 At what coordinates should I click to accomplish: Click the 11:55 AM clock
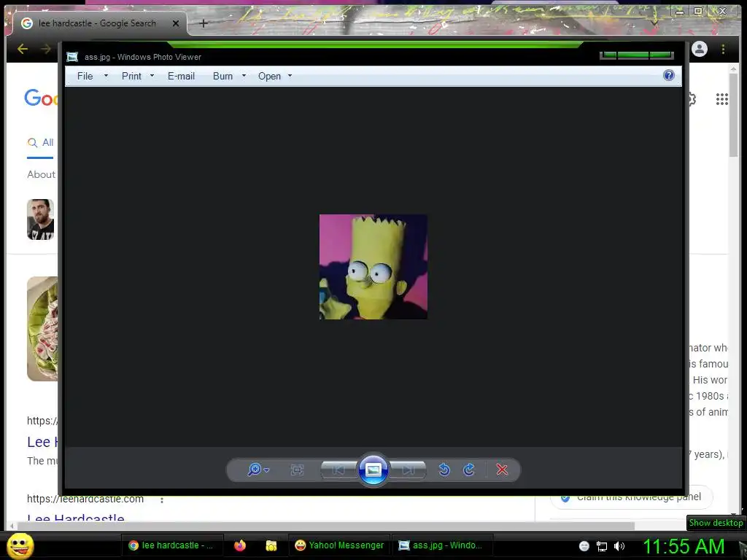684,547
